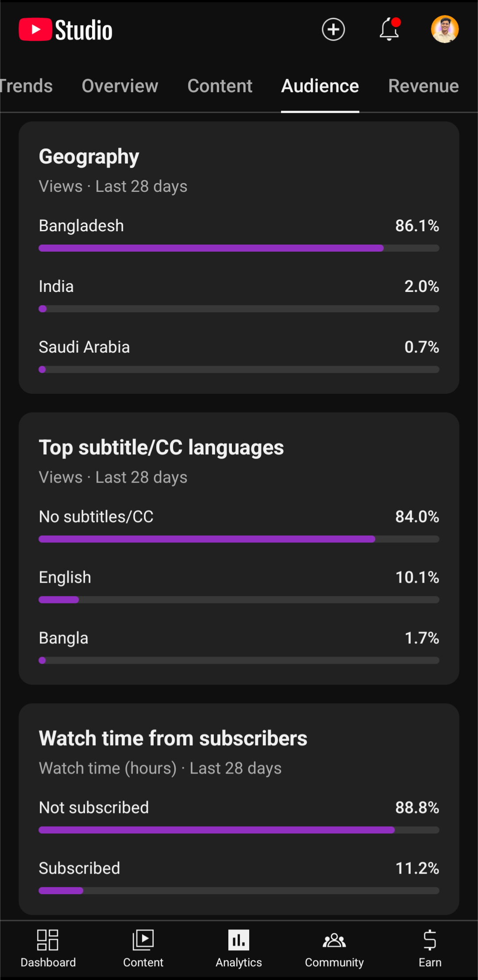Select the Not subscribed row
The width and height of the screenshot is (478, 980).
[x=239, y=817]
